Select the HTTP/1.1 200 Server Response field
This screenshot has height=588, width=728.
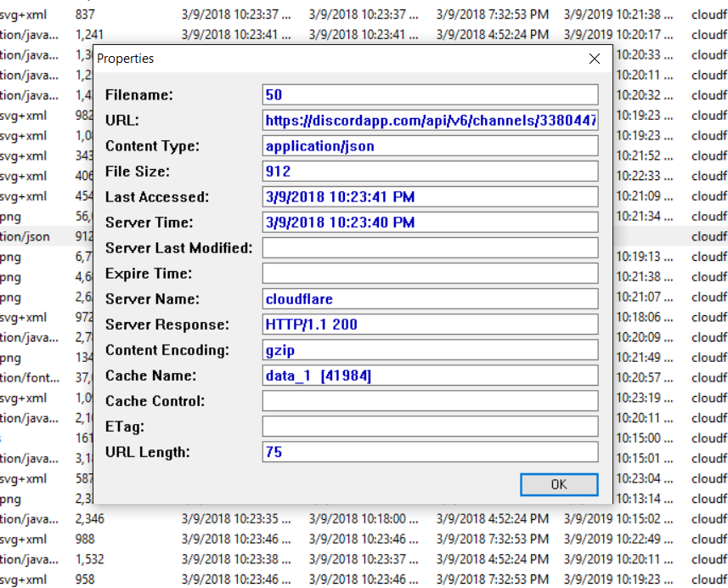[429, 324]
